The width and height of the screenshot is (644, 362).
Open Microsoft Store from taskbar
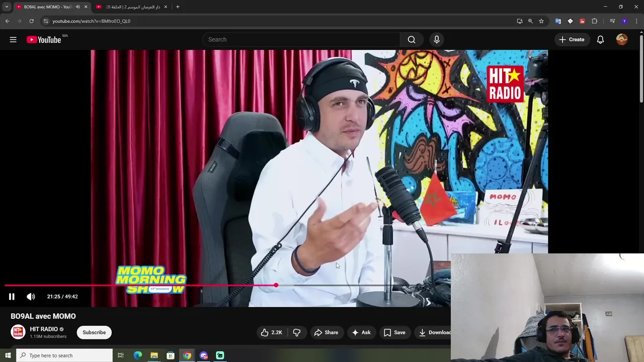point(171,355)
